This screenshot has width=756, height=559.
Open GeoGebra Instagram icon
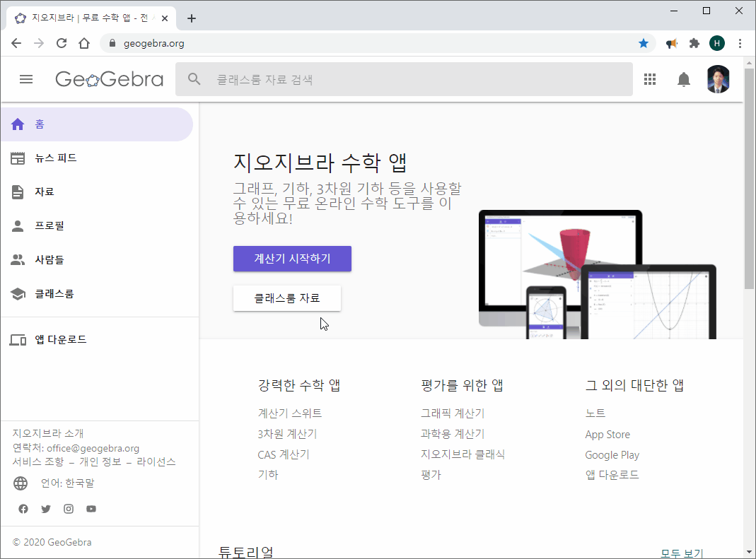tap(69, 509)
